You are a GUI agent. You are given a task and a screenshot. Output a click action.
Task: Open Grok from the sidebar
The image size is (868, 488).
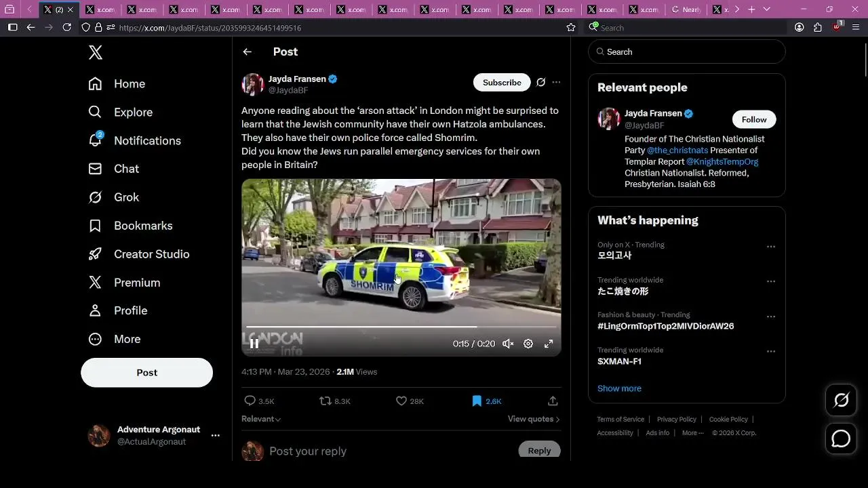point(113,197)
